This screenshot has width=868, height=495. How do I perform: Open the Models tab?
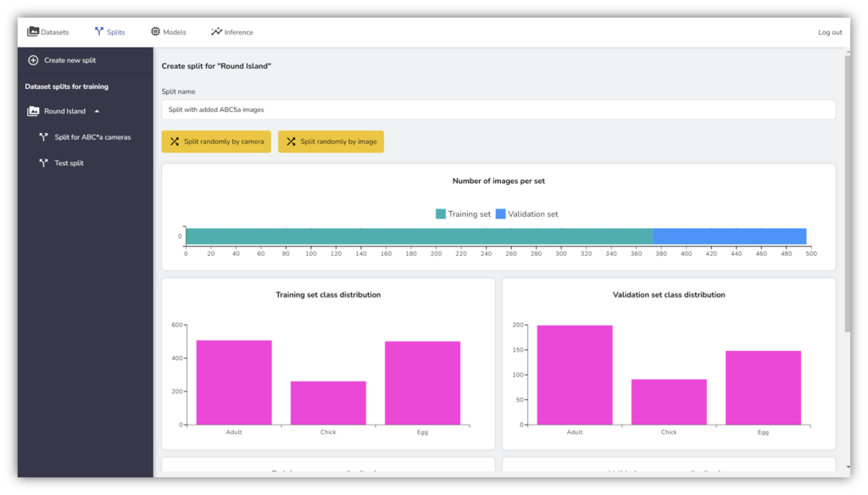pyautogui.click(x=174, y=32)
